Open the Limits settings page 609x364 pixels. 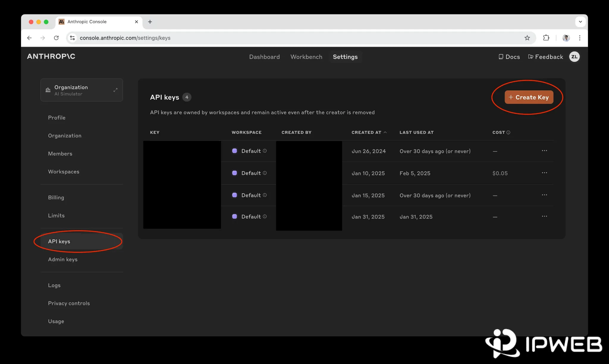56,216
